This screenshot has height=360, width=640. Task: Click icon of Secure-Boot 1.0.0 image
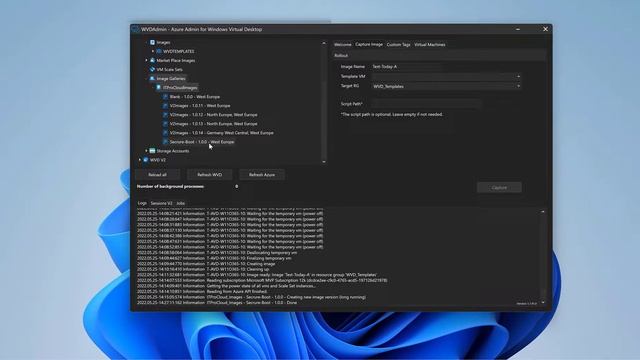click(x=165, y=142)
